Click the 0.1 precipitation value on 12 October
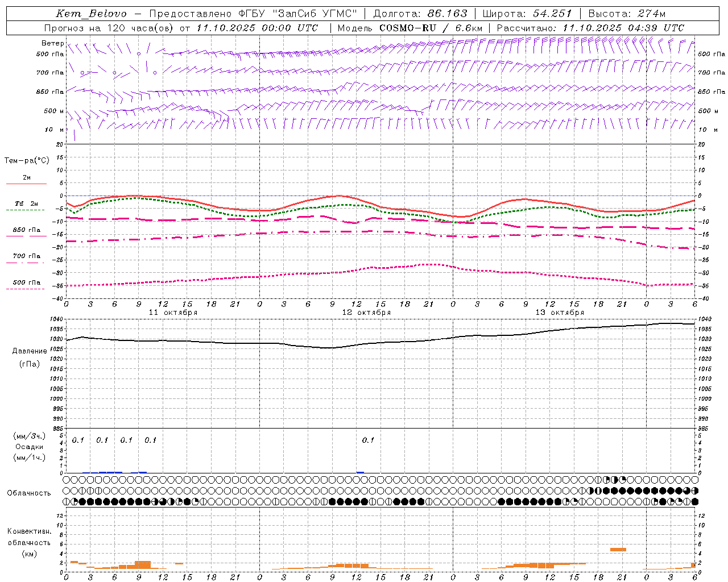Viewport: 728px width, 582px height. [368, 440]
